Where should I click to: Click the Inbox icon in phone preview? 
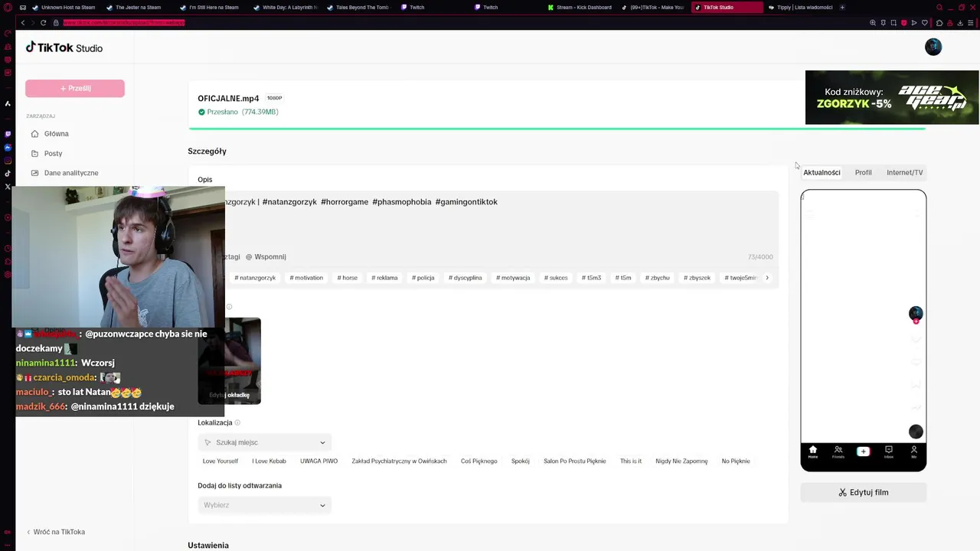[888, 452]
